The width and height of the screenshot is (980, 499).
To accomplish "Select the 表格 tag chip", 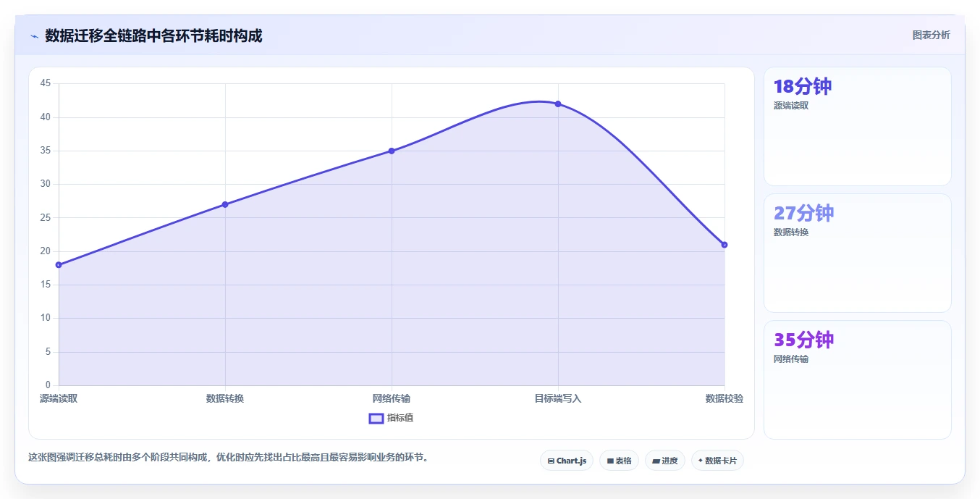I will pyautogui.click(x=619, y=461).
